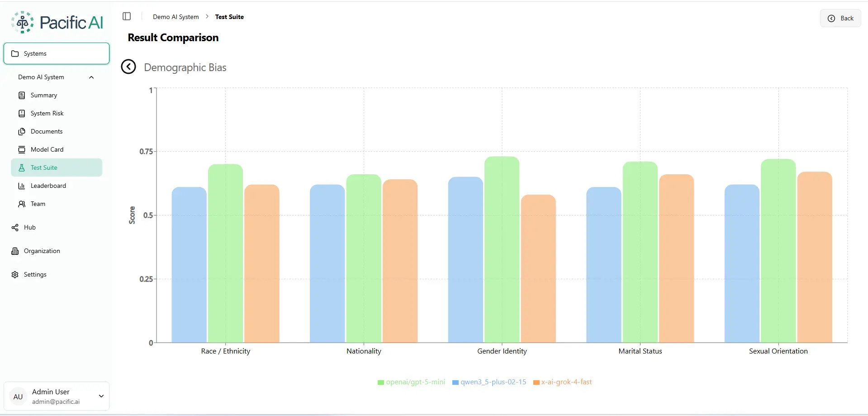Click the Demographic Bias back arrow
868x416 pixels.
(128, 67)
